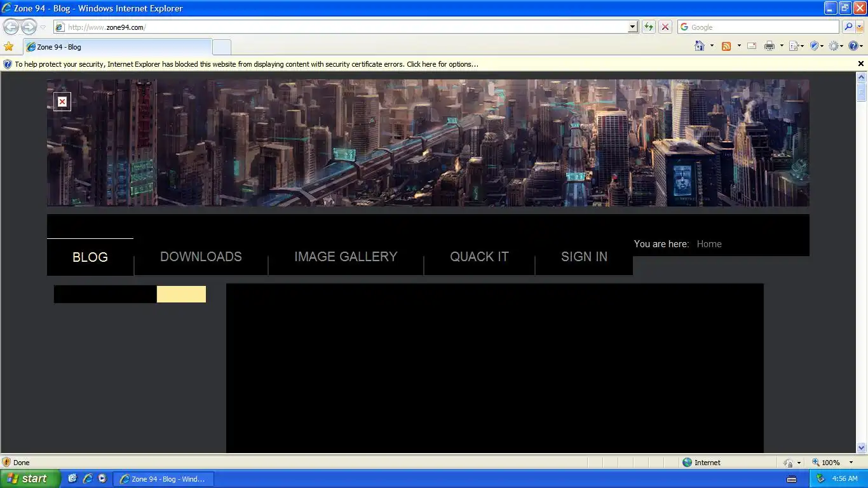Open a new blank tab

pos(221,47)
